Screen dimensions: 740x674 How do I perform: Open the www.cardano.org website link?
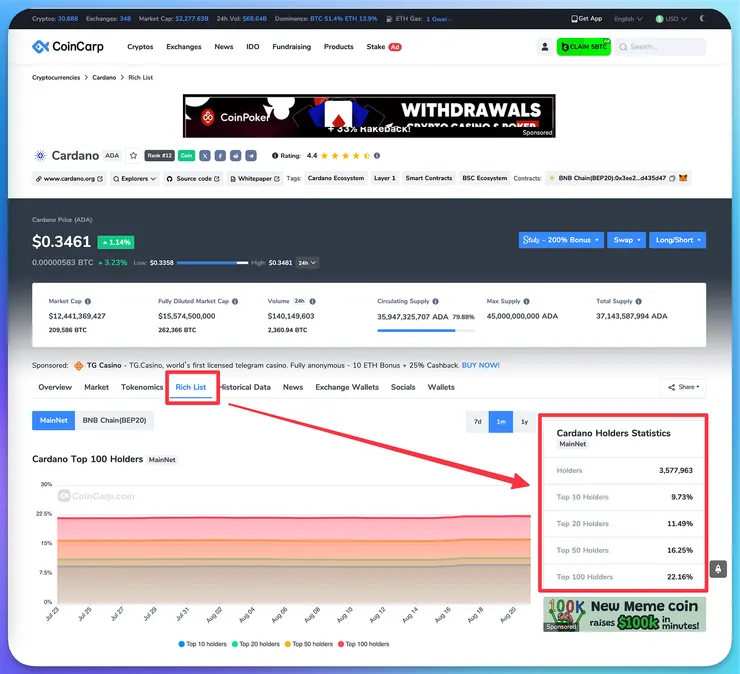[x=69, y=178]
